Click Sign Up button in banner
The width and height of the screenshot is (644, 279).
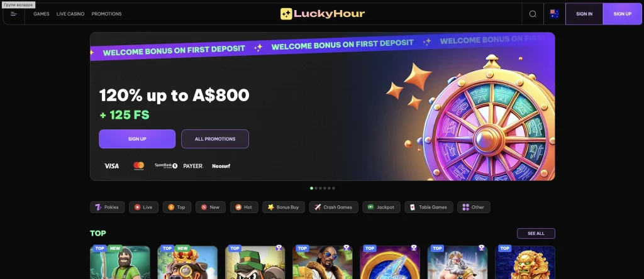(137, 139)
